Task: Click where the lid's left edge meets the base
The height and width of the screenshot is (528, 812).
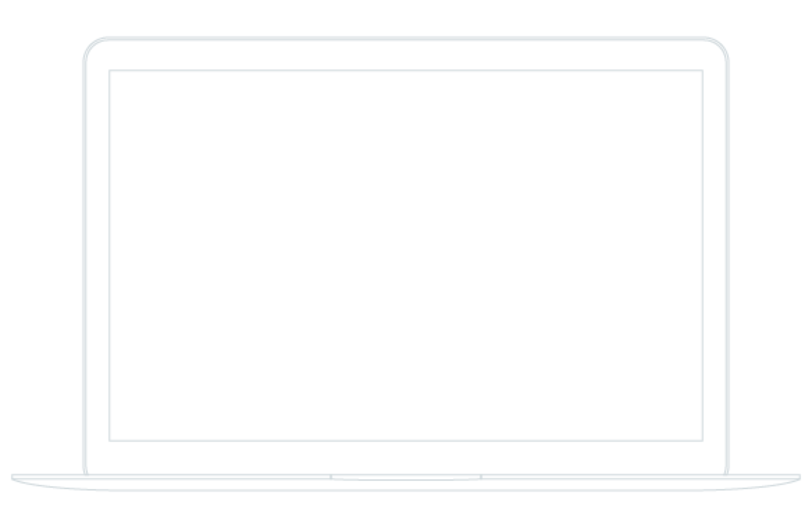Action: (x=86, y=474)
